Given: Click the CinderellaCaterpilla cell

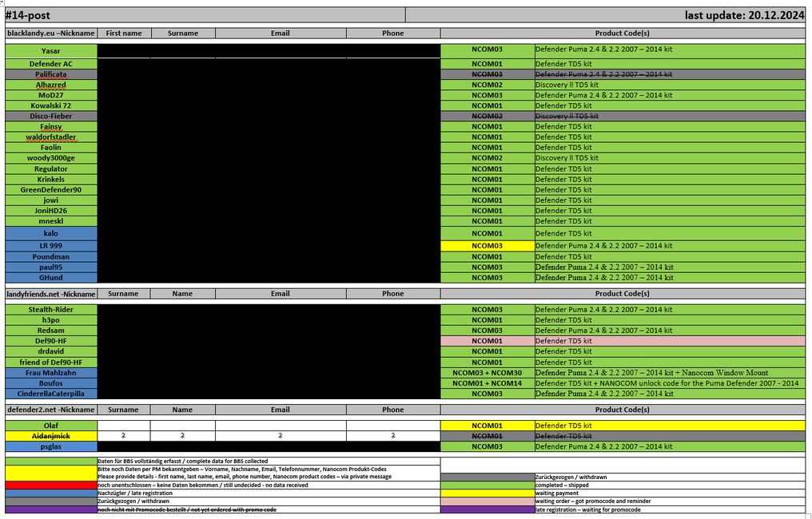Looking at the screenshot, I should [x=51, y=394].
